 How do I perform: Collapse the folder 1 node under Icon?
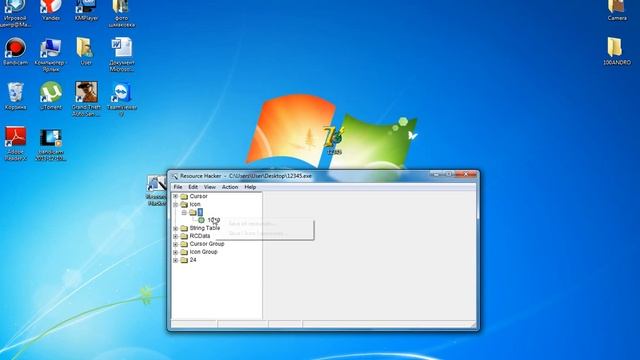pyautogui.click(x=184, y=212)
